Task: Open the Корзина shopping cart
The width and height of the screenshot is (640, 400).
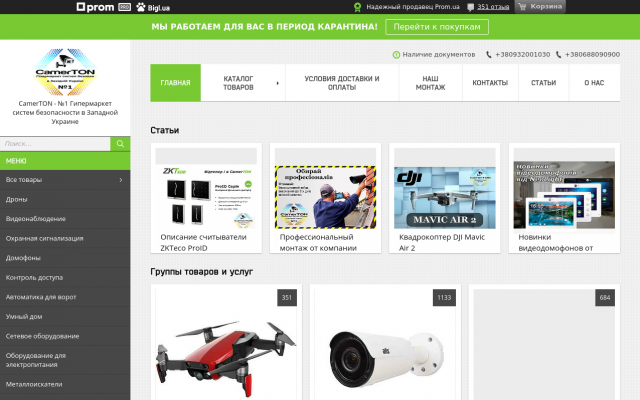Action: 540,7
